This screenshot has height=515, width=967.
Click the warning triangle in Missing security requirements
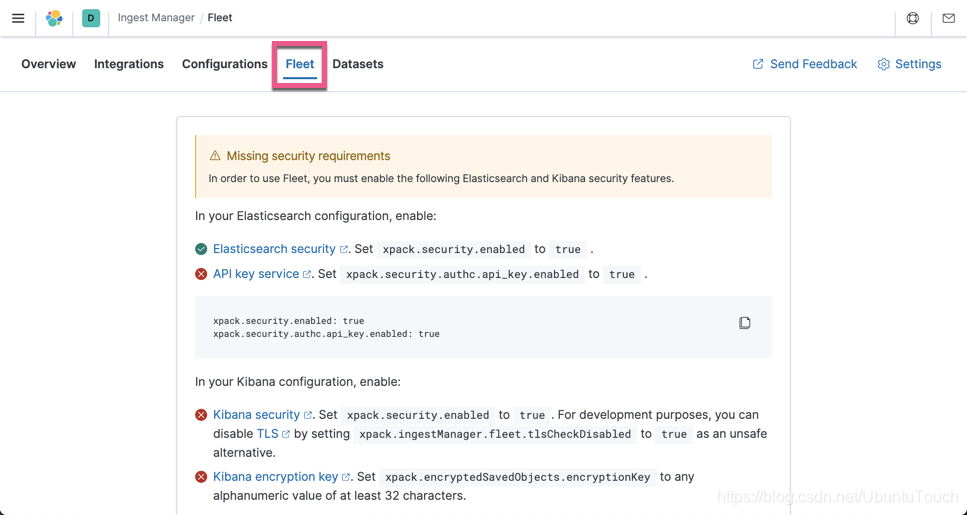click(x=215, y=155)
